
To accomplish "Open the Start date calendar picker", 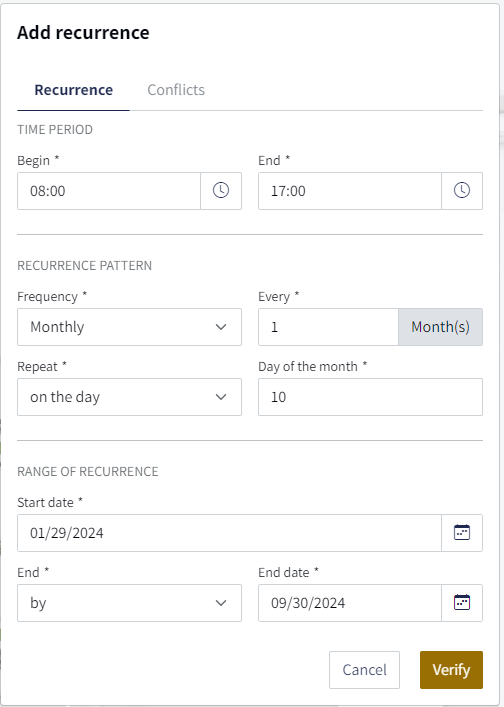I will click(462, 533).
